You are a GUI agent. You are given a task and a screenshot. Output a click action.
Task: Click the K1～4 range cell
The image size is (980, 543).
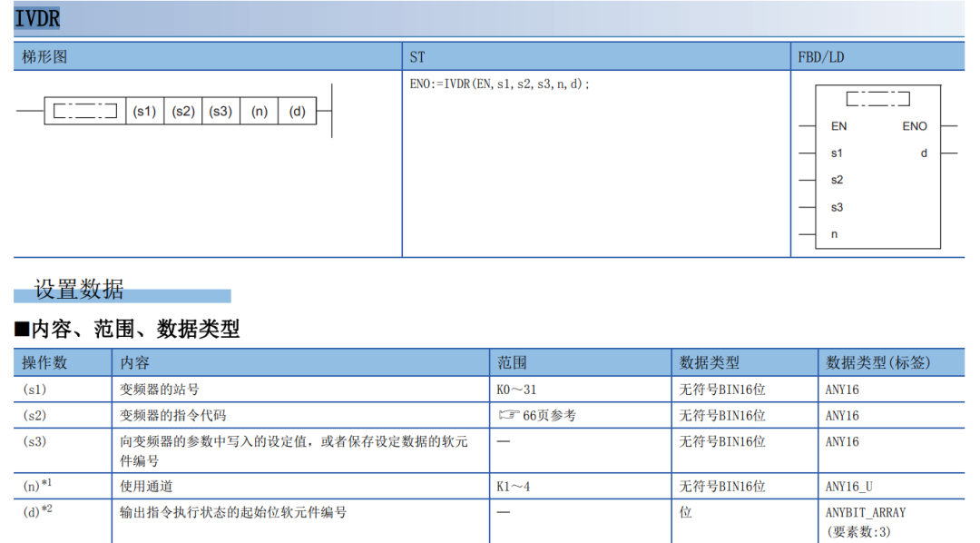514,486
